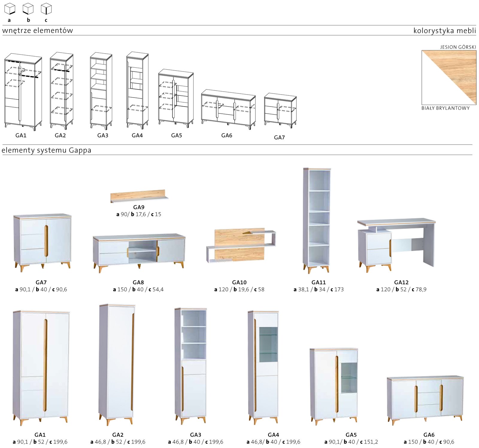Click the GA6 dimensions label text
This screenshot has width=479, height=448.
pos(429,442)
